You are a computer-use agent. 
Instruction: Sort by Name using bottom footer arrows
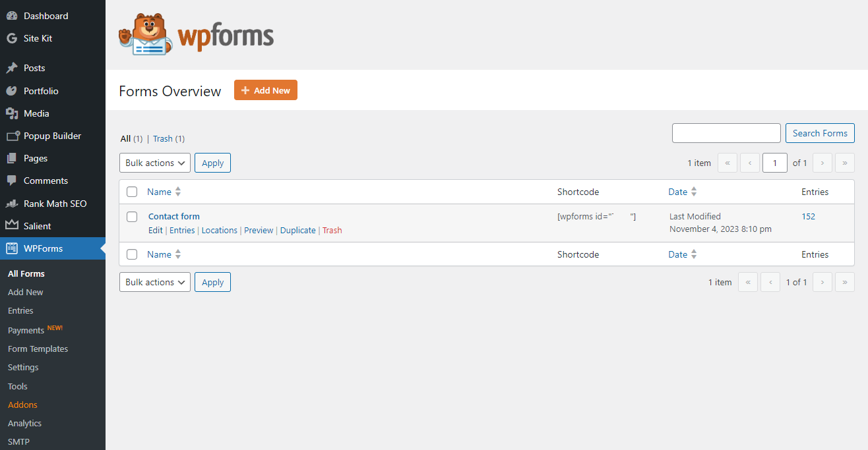coord(178,254)
